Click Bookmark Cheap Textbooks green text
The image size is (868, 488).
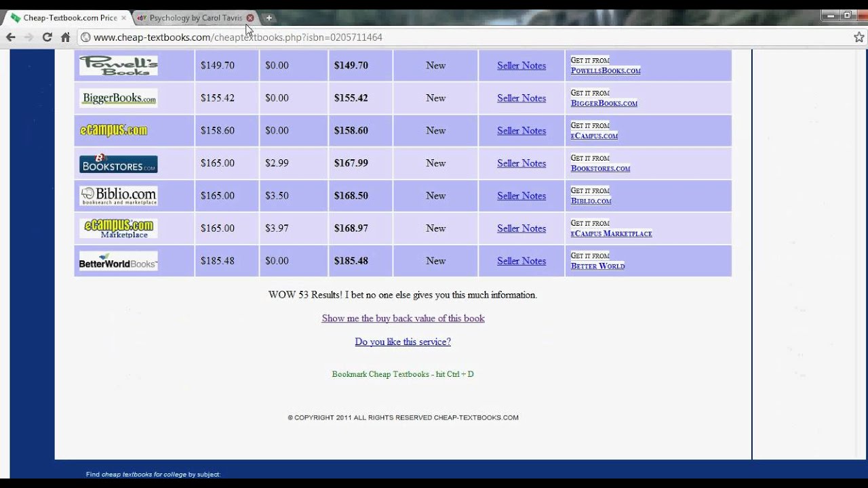[403, 374]
